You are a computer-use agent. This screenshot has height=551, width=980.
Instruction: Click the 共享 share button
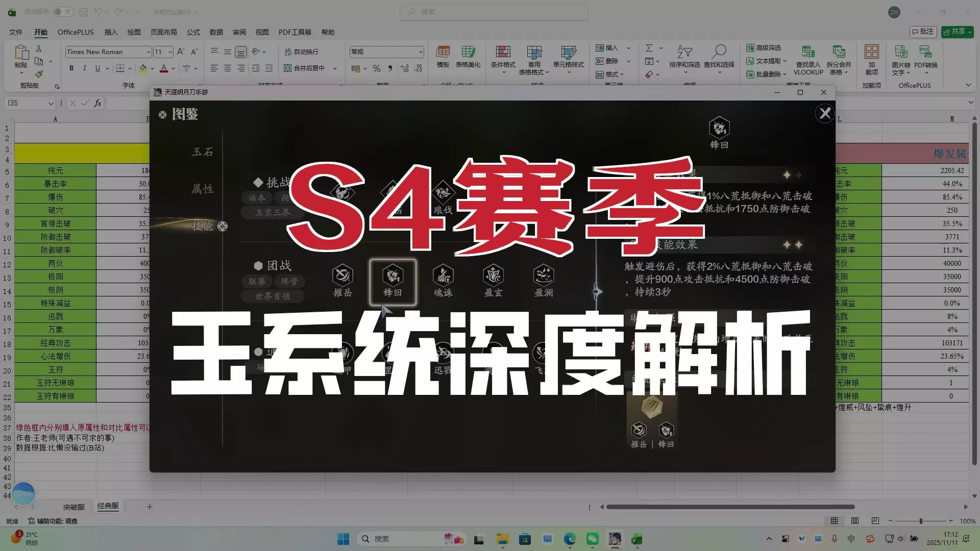pyautogui.click(x=957, y=32)
